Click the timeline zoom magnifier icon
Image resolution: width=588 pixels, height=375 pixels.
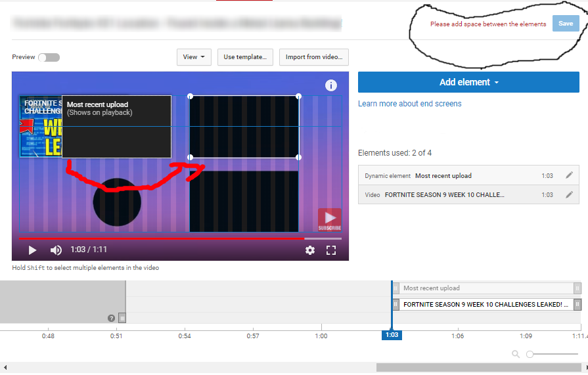point(516,354)
